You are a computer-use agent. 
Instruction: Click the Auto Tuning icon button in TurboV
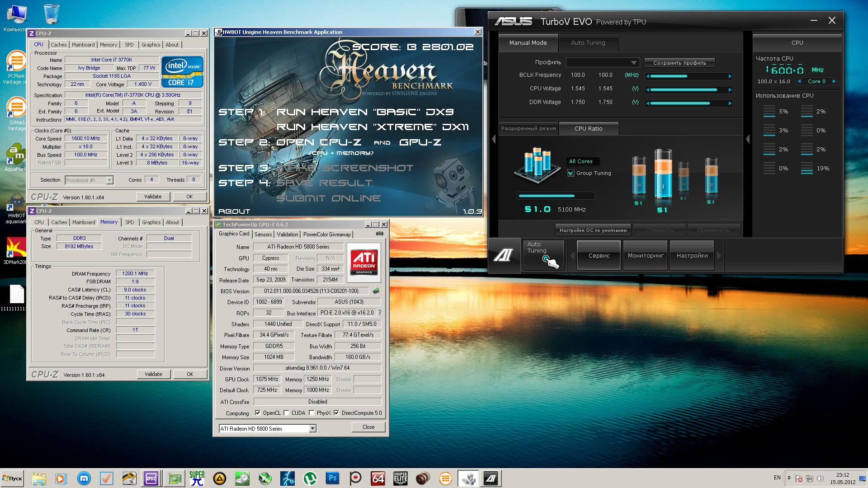[x=544, y=255]
